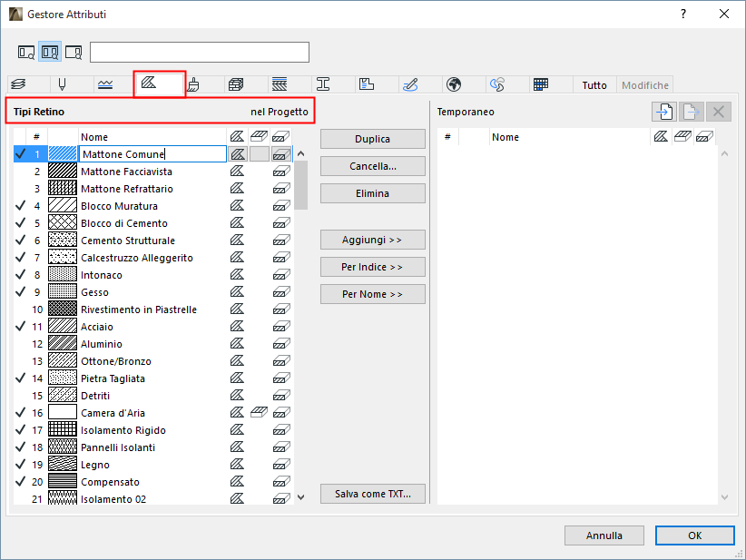
Task: Select search in left list icon
Action: [x=26, y=52]
